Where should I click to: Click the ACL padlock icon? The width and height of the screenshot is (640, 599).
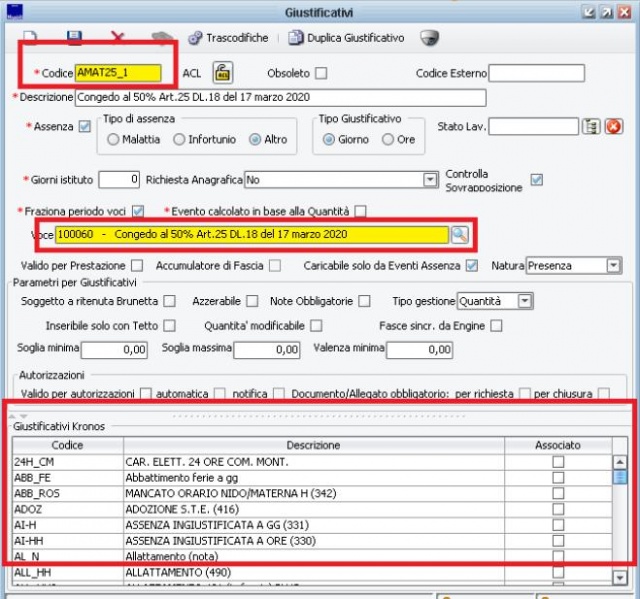tap(222, 73)
